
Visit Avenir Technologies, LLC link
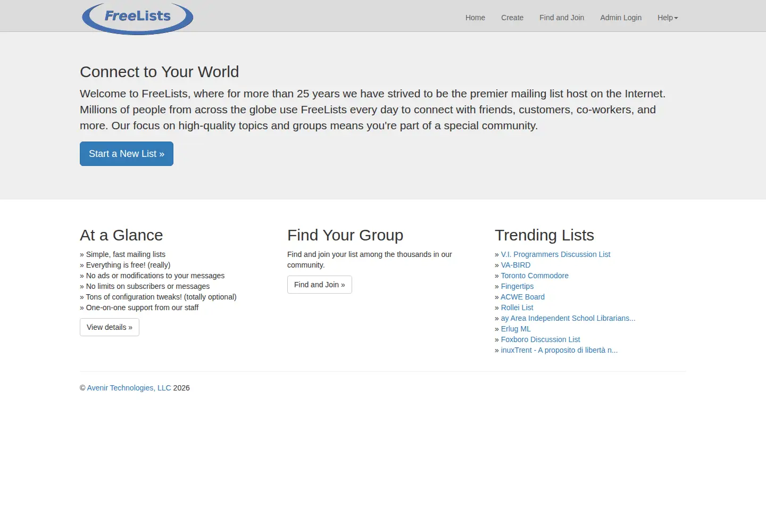tap(129, 388)
